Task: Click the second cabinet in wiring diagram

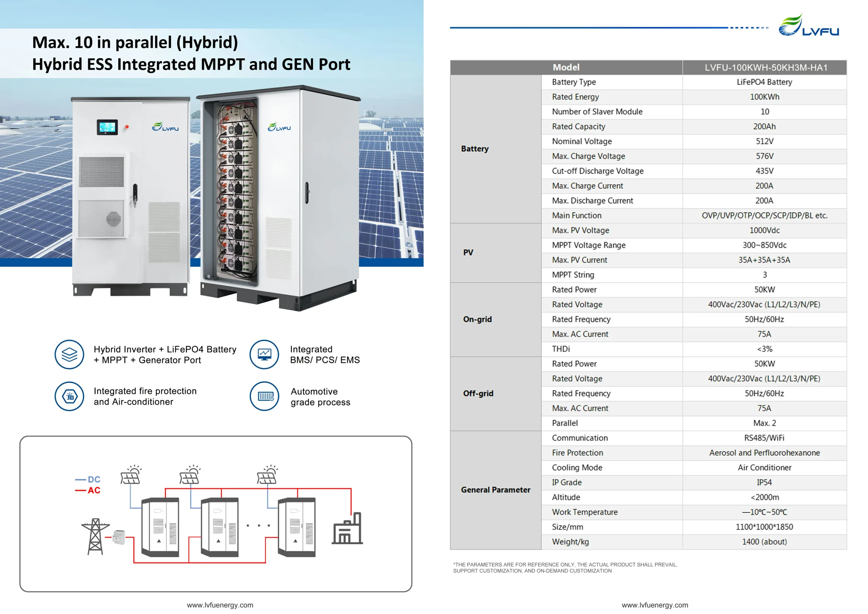Action: click(219, 527)
